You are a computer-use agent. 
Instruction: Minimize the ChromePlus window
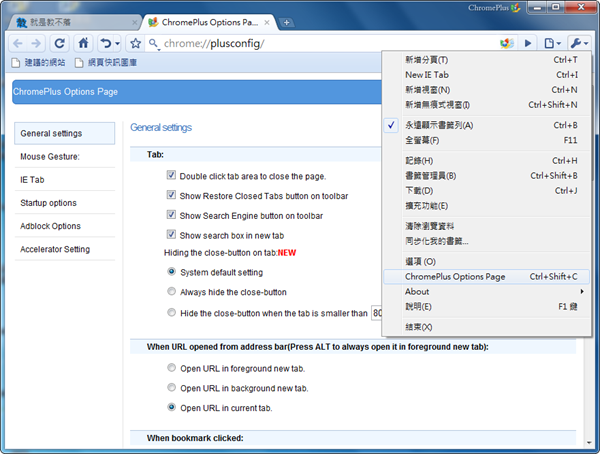tap(537, 7)
